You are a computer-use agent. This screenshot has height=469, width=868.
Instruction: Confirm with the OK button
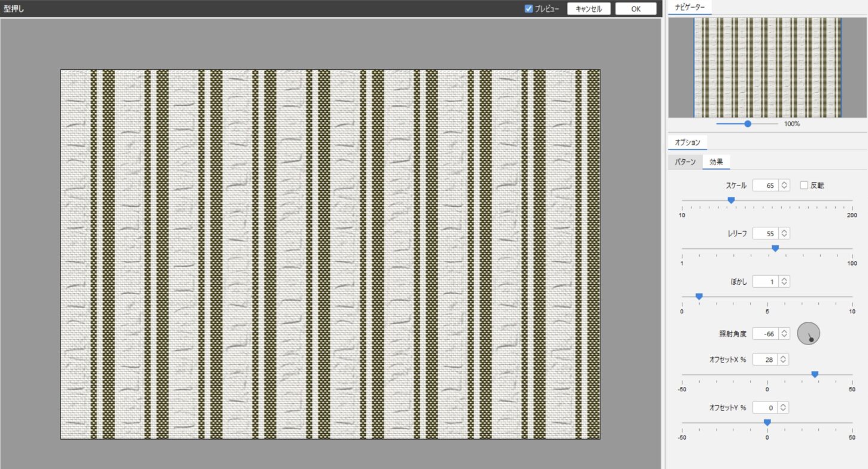(636, 9)
